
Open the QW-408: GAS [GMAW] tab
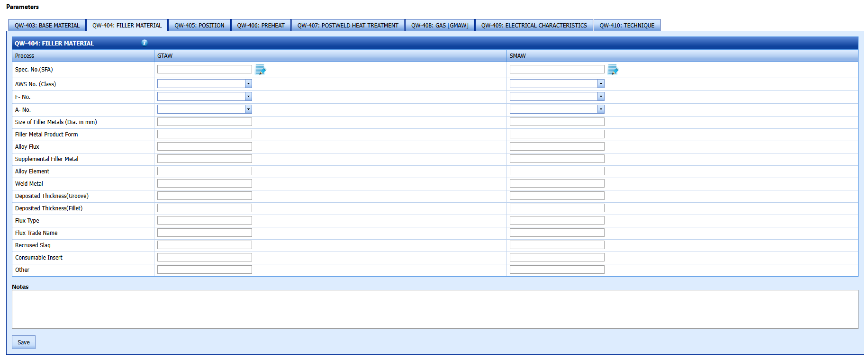click(440, 26)
